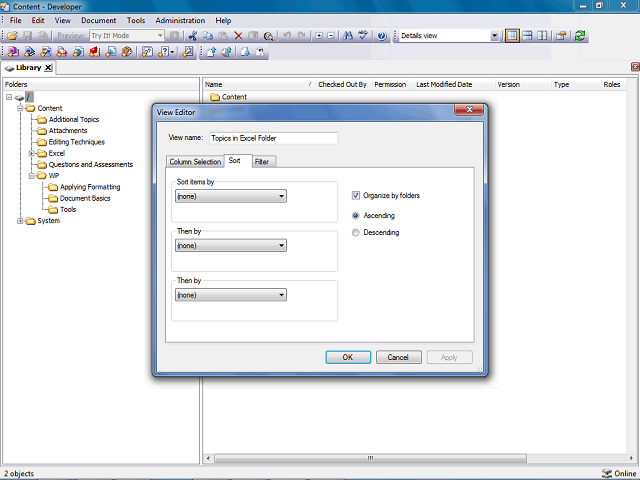Select the Questions and Assessments folder

point(91,164)
